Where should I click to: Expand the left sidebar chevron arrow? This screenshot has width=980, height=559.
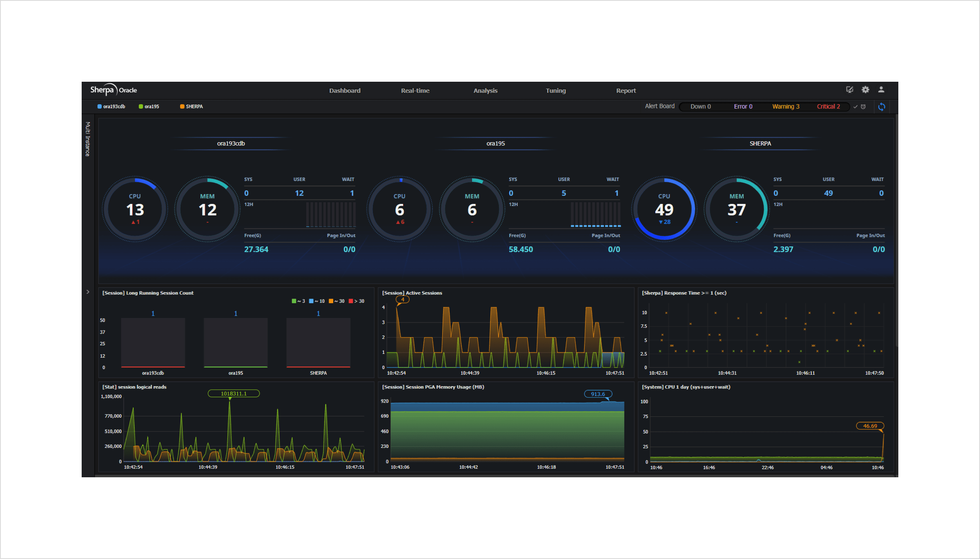click(88, 292)
